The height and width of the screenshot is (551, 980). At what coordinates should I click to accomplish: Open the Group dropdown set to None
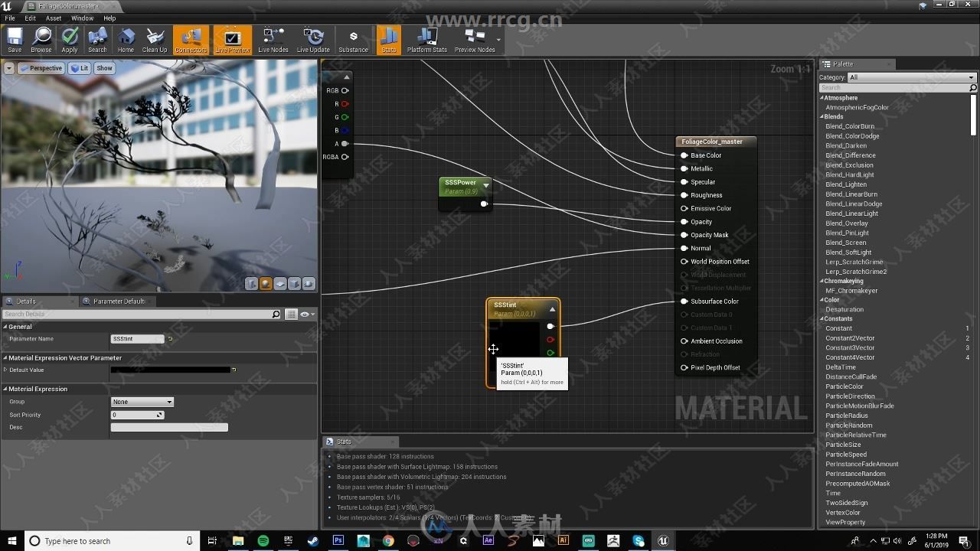(142, 402)
